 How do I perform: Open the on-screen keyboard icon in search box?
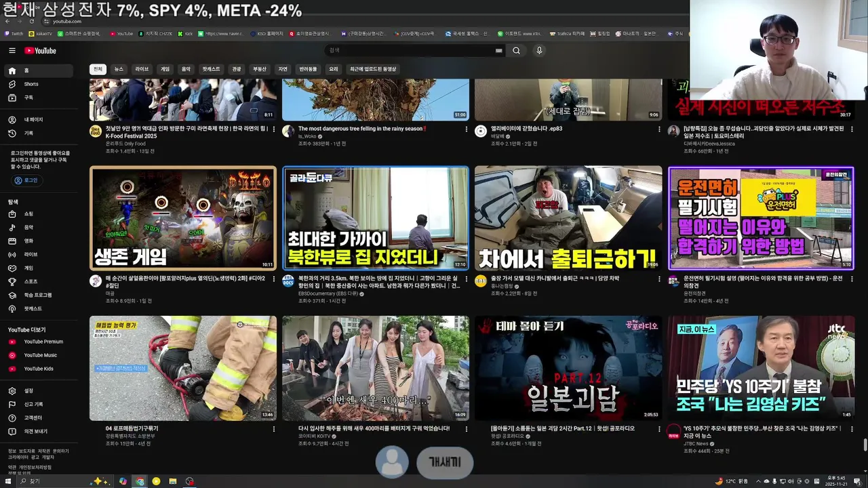pos(499,50)
